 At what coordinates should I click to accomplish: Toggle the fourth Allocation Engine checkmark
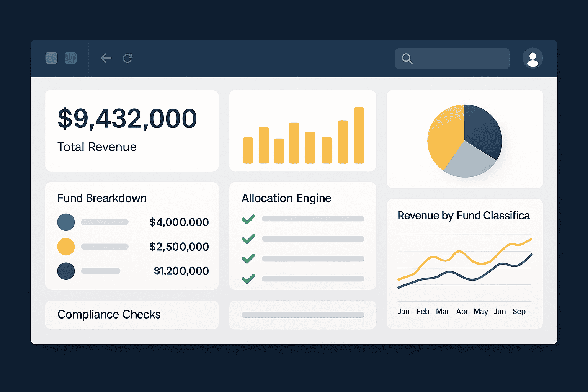(248, 279)
